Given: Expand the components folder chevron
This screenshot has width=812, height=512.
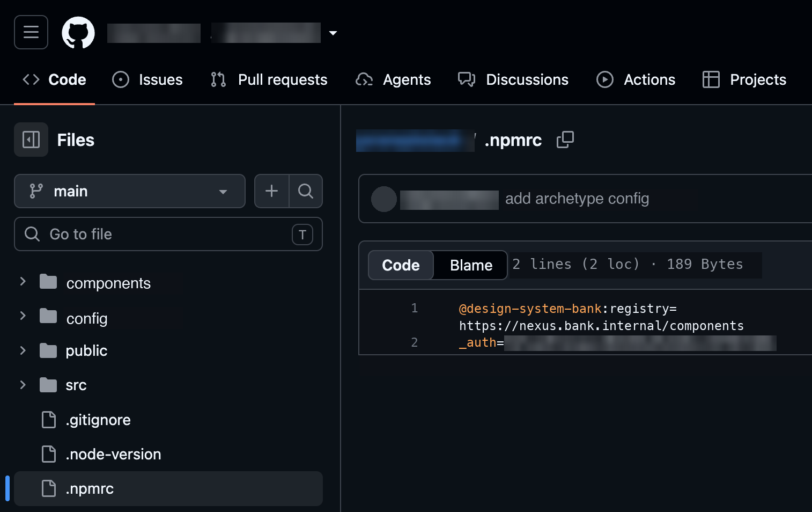Looking at the screenshot, I should point(23,281).
